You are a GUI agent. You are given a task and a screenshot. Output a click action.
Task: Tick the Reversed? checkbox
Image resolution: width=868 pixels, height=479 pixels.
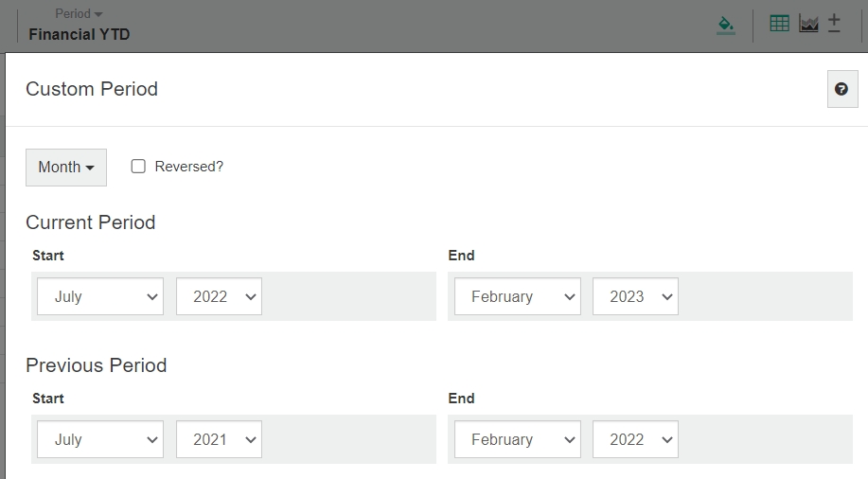coord(138,167)
